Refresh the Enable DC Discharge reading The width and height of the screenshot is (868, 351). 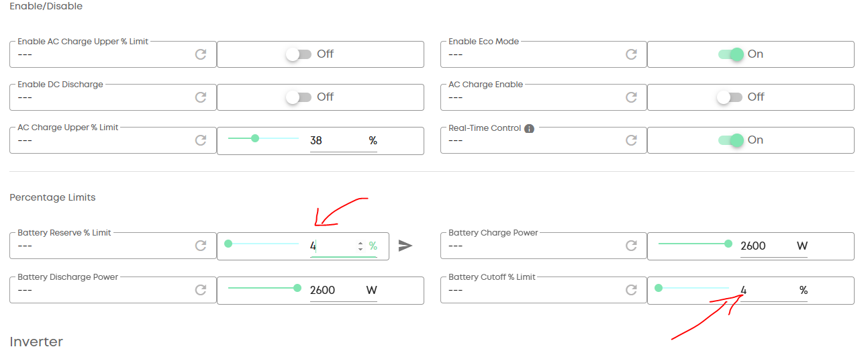pos(201,97)
